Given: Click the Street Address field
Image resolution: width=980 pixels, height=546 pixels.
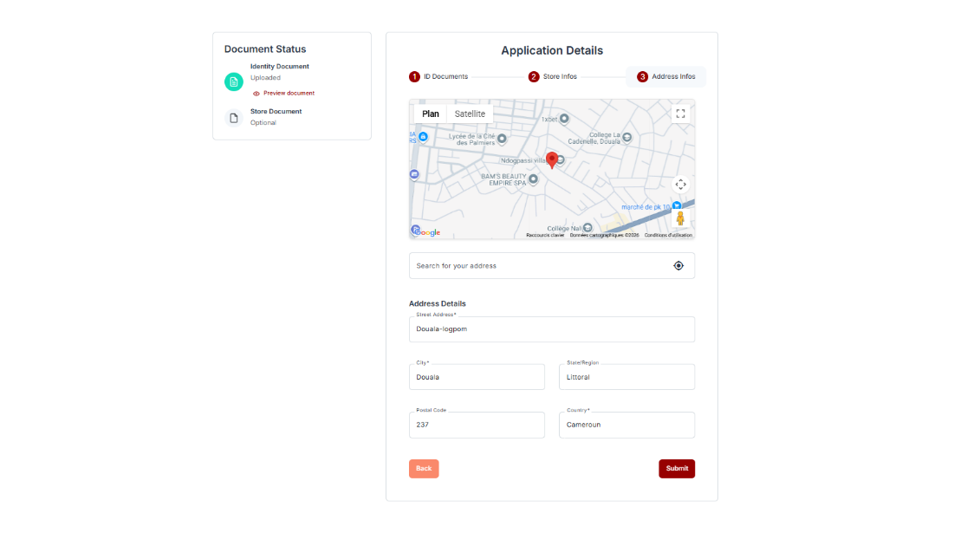Looking at the screenshot, I should coord(552,329).
